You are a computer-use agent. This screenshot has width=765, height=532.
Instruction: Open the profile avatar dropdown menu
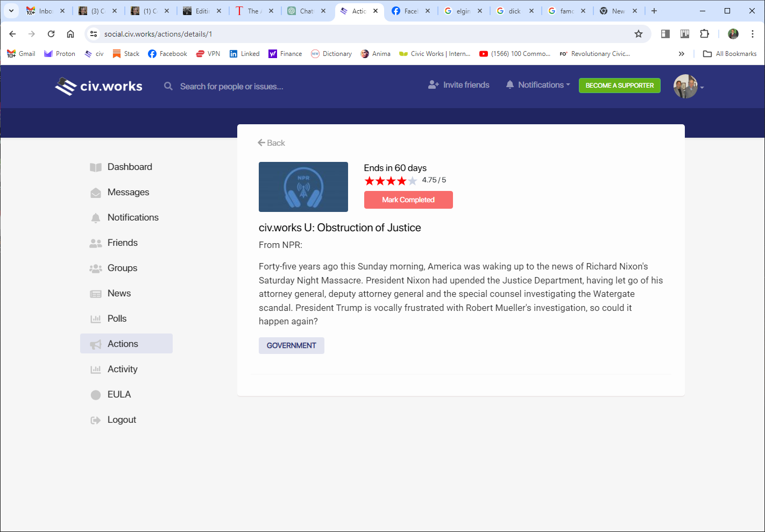tap(688, 87)
